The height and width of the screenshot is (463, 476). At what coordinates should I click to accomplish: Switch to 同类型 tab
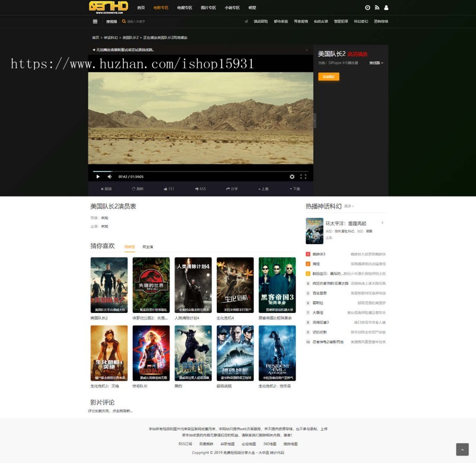(130, 247)
